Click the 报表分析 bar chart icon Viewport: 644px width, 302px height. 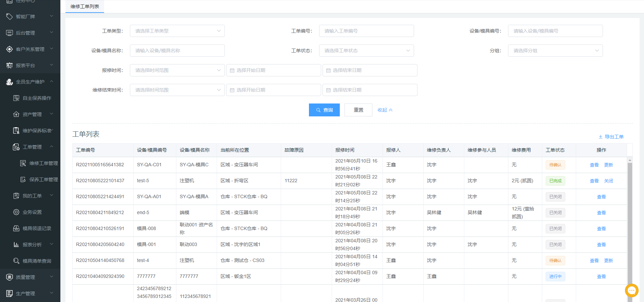coord(16,245)
